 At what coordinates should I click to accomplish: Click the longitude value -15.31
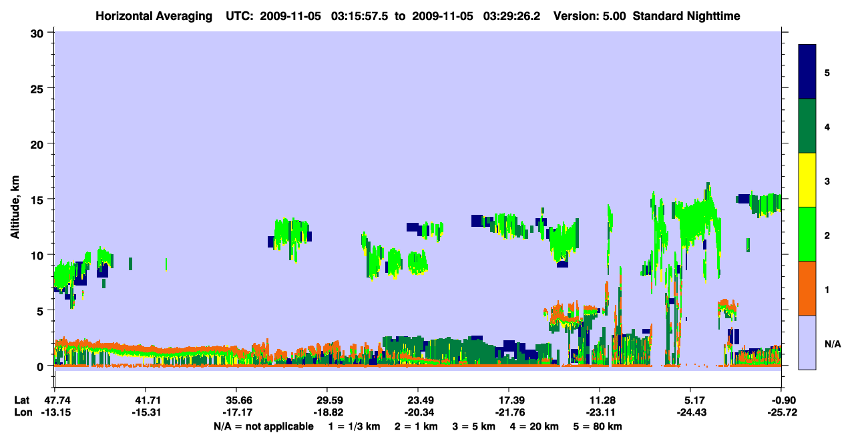[x=145, y=412]
